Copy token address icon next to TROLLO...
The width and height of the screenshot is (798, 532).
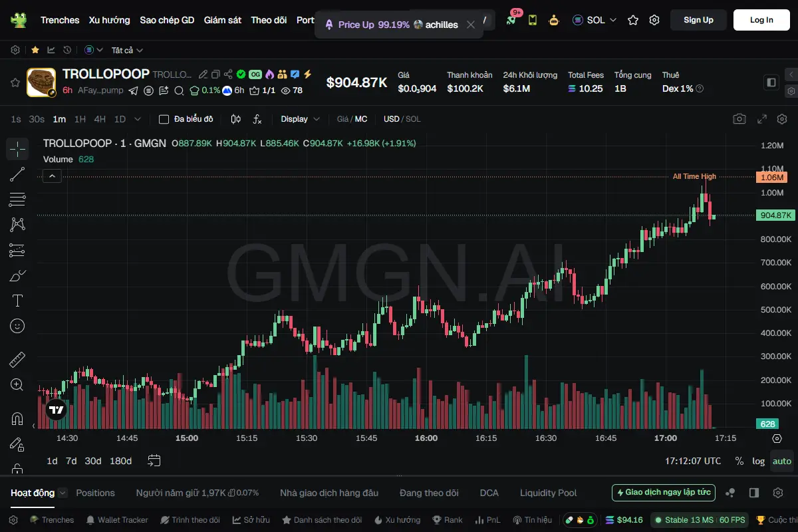tap(216, 74)
